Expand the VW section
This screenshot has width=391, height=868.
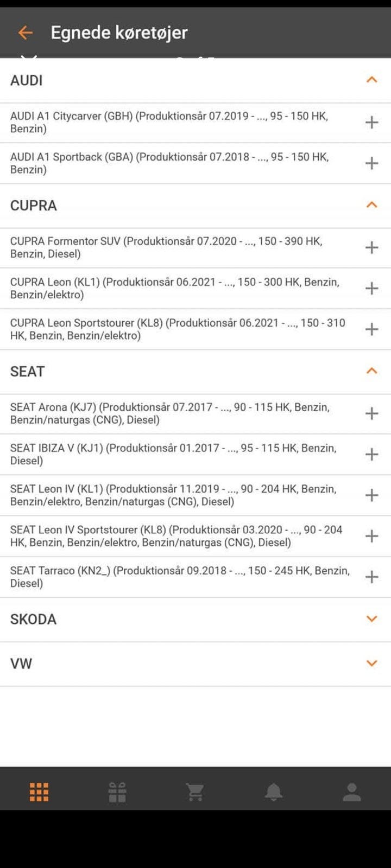click(371, 663)
